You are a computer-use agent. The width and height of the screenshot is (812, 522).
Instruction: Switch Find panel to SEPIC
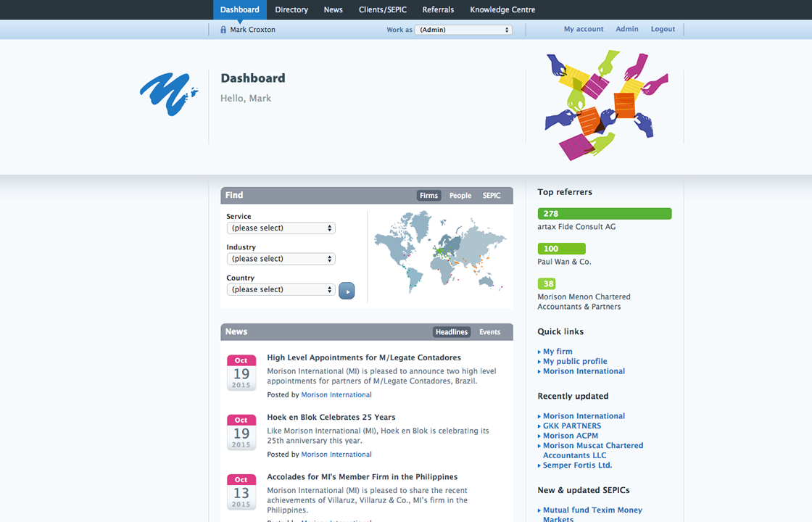click(492, 196)
